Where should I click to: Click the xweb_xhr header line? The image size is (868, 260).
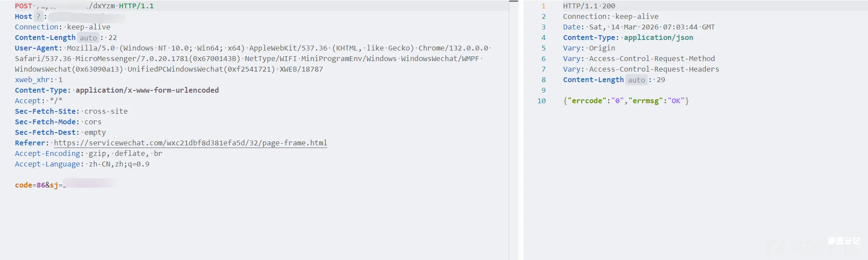click(x=39, y=80)
